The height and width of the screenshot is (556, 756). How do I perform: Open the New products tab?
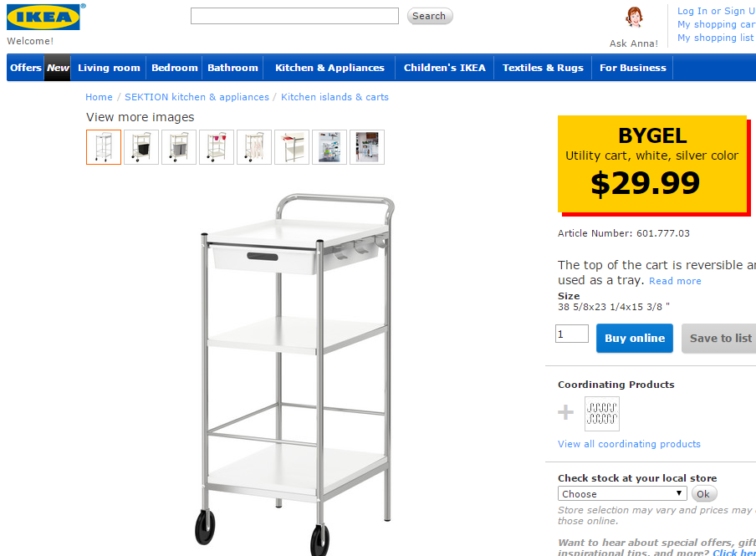[x=58, y=68]
